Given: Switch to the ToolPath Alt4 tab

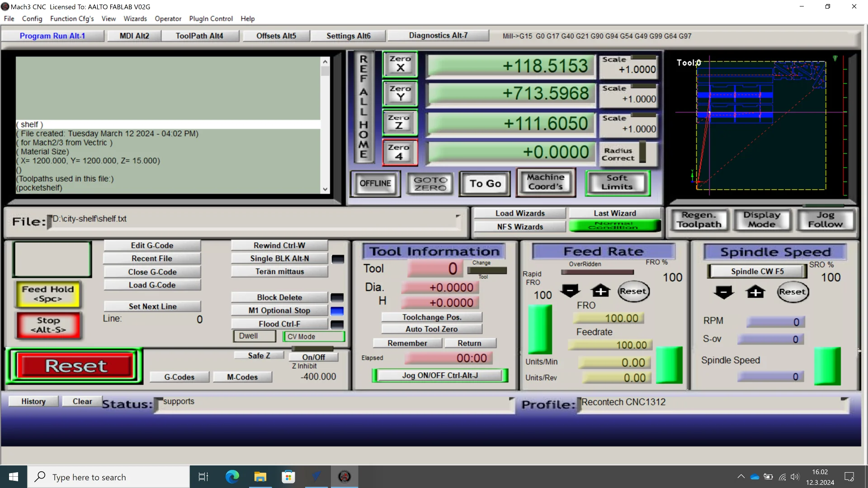Looking at the screenshot, I should (x=199, y=36).
